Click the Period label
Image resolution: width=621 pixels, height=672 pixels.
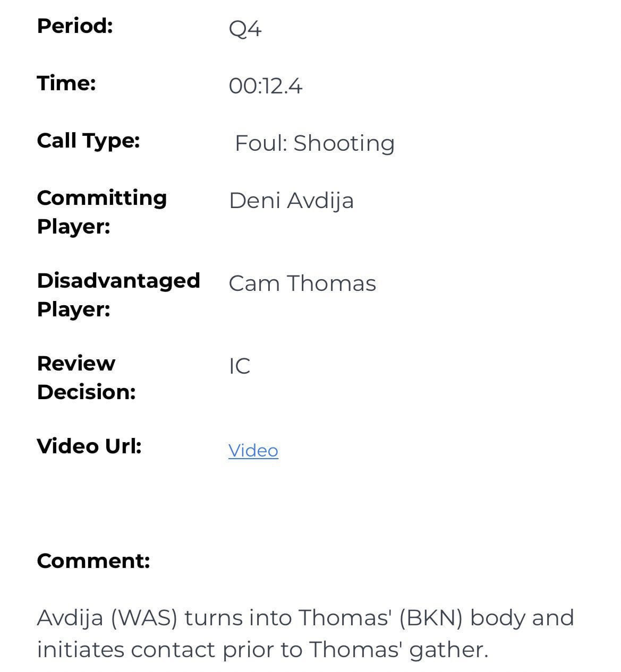(x=75, y=25)
